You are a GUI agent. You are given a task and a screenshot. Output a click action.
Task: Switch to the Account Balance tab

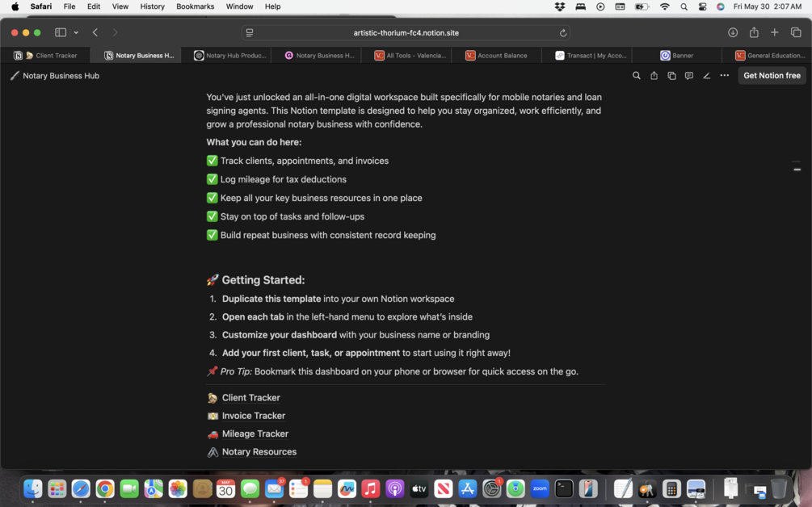click(497, 56)
